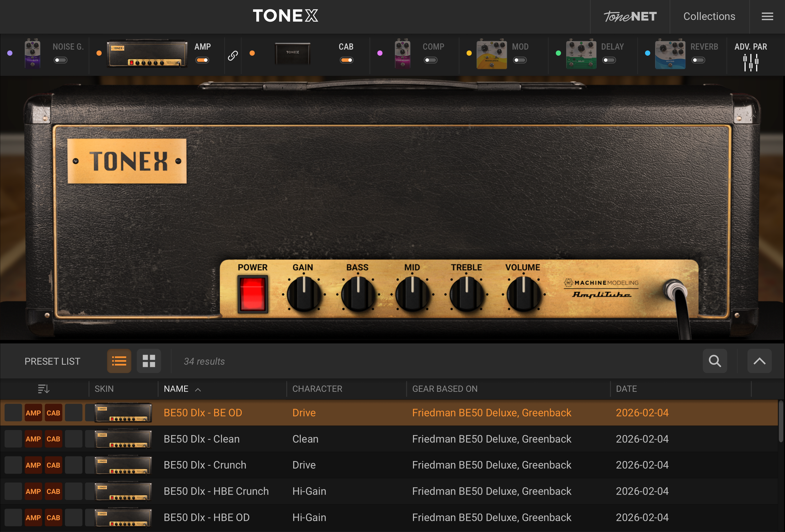Screen dimensions: 785x532
Task: Click the MID knob
Action: tap(412, 294)
